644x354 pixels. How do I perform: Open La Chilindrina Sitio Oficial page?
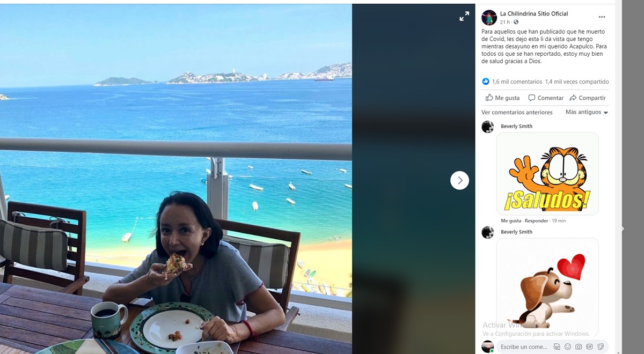(534, 14)
